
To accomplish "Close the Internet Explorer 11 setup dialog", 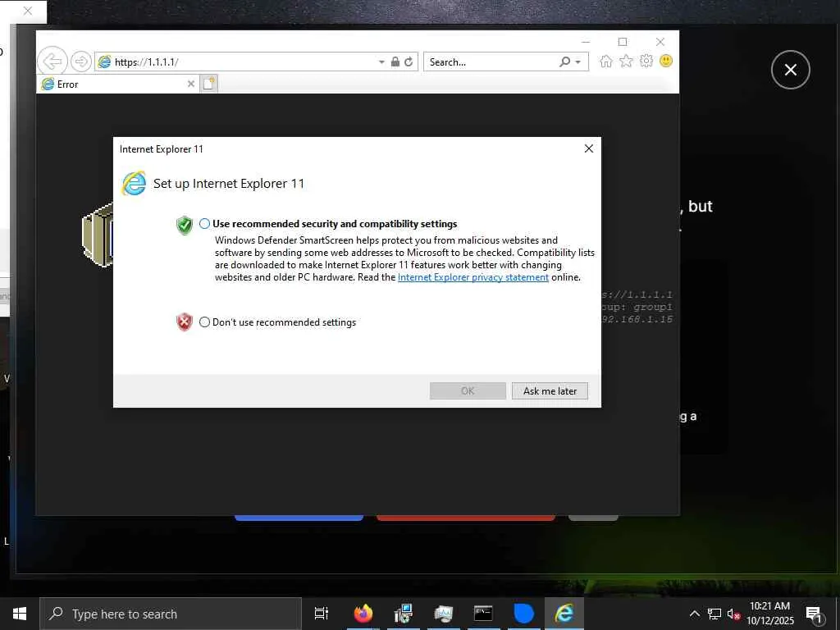I will click(589, 148).
